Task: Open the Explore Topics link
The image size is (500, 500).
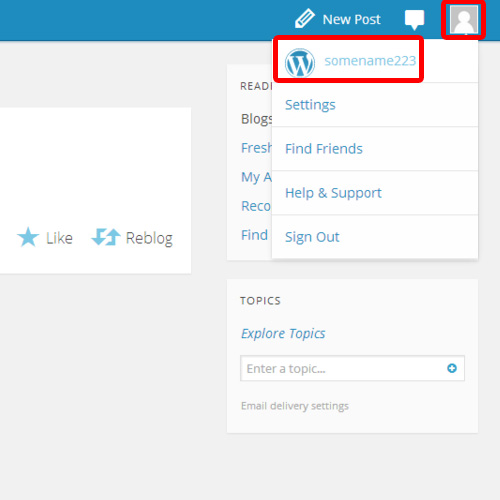Action: 283,333
